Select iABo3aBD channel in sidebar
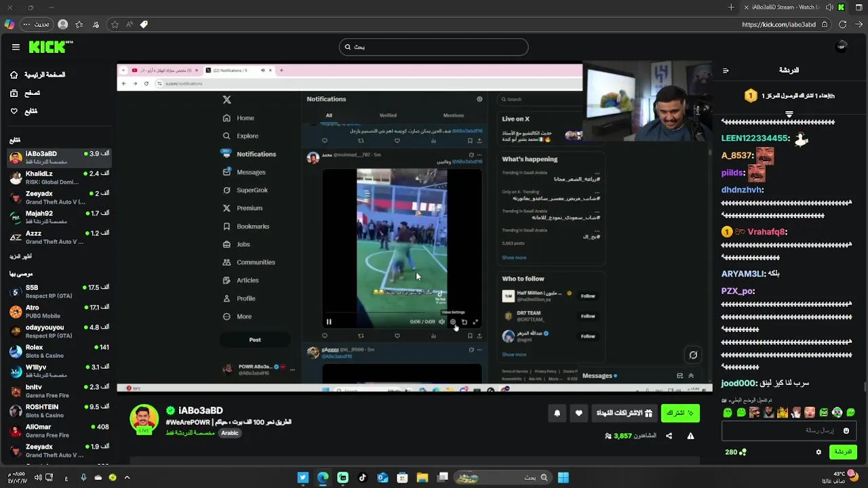Viewport: 868px width, 488px height. pos(59,157)
